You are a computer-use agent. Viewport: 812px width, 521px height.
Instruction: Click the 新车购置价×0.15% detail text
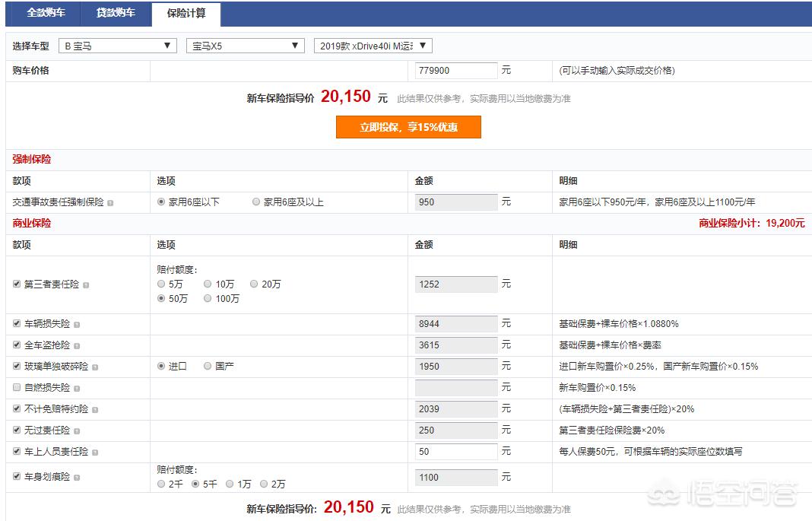pyautogui.click(x=597, y=387)
